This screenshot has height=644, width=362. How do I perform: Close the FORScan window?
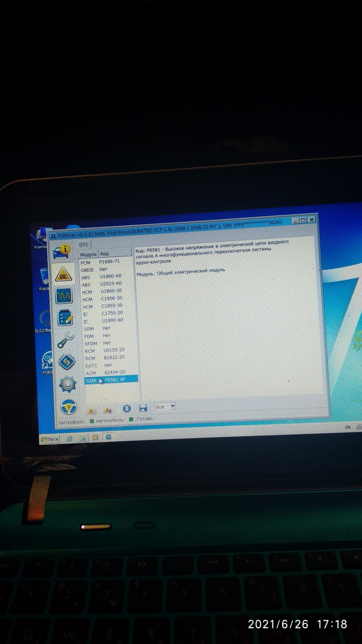(x=311, y=220)
